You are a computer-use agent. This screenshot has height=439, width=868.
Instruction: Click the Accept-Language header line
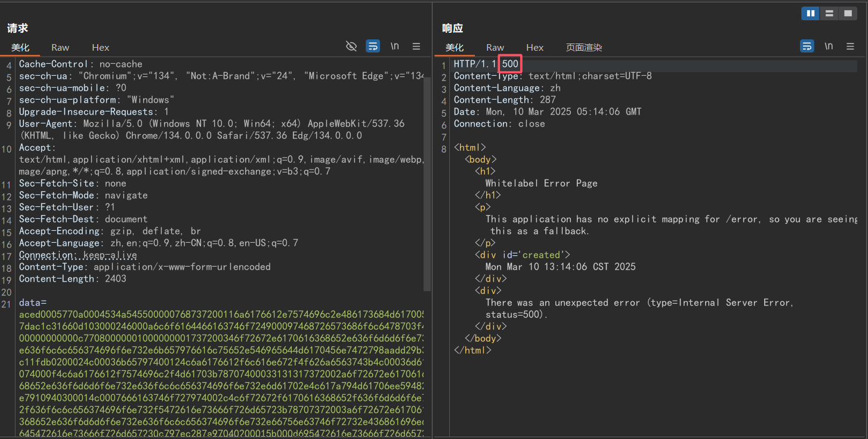pos(158,243)
